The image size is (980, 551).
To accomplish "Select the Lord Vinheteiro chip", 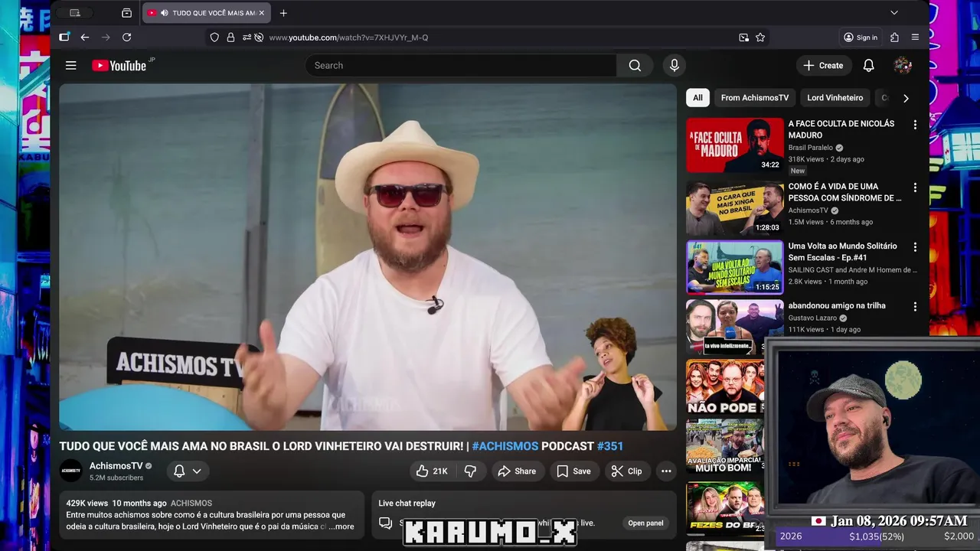I will (835, 98).
